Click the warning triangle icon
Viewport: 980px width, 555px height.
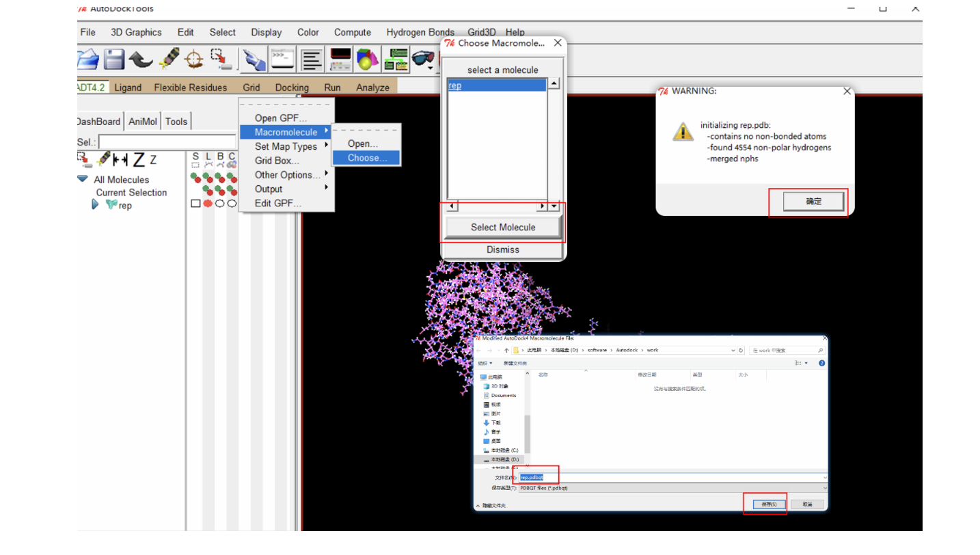coord(683,131)
